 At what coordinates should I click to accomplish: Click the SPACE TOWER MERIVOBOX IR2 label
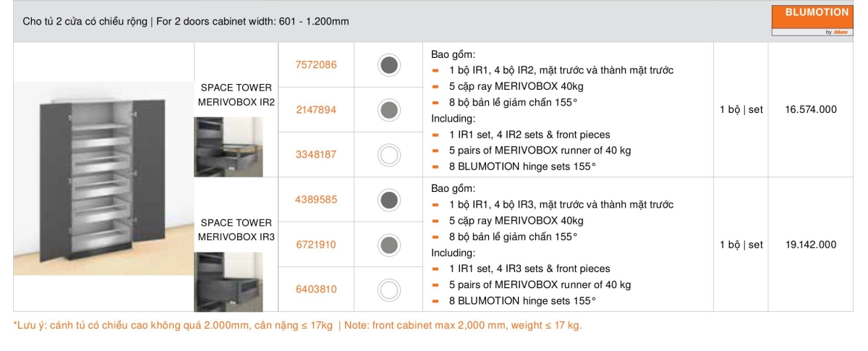(237, 95)
